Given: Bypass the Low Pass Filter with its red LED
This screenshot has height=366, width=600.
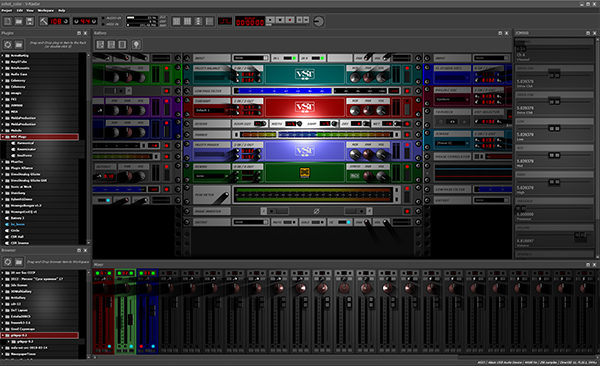Looking at the screenshot, I should pyautogui.click(x=407, y=91).
